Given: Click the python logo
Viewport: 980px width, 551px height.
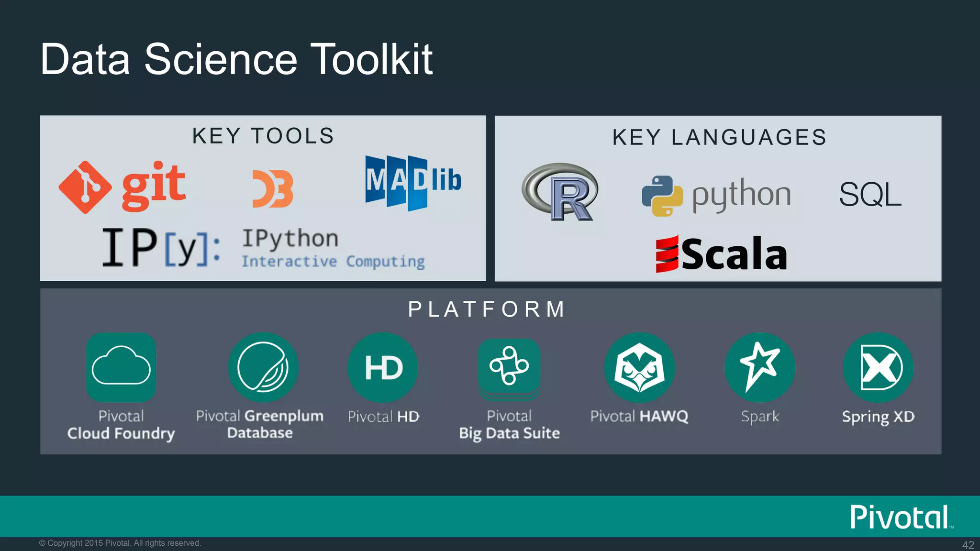Looking at the screenshot, I should [x=716, y=195].
